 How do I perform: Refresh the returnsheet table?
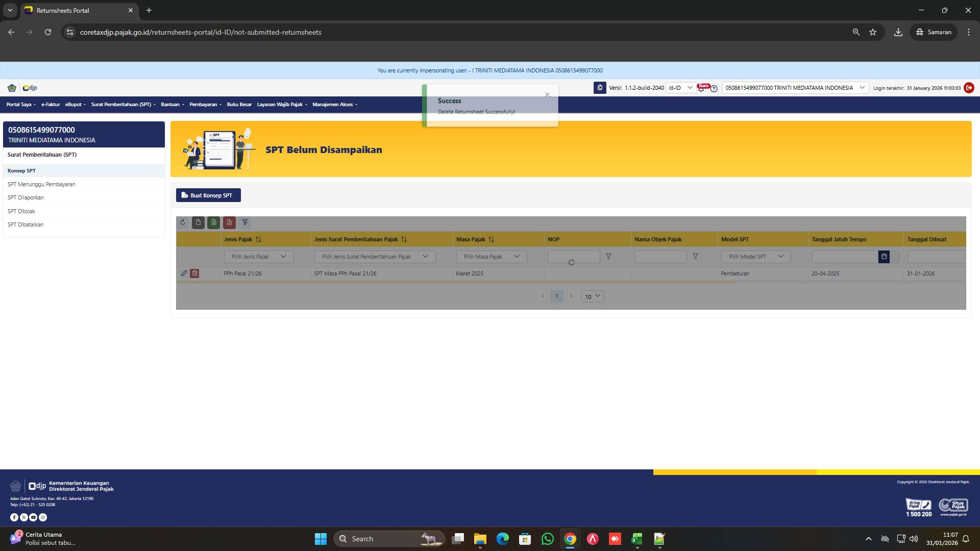[183, 222]
